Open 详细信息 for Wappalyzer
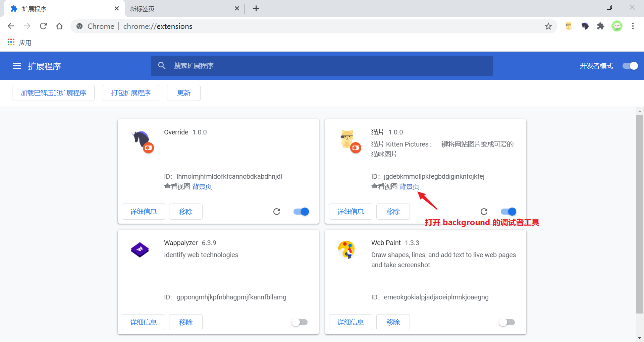644x342 pixels. click(143, 322)
